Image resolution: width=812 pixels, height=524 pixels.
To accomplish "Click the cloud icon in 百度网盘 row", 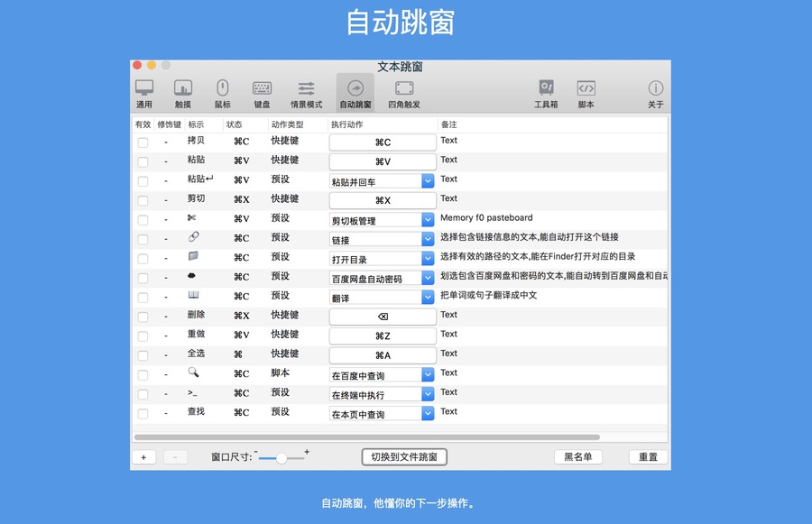I will pos(191,276).
